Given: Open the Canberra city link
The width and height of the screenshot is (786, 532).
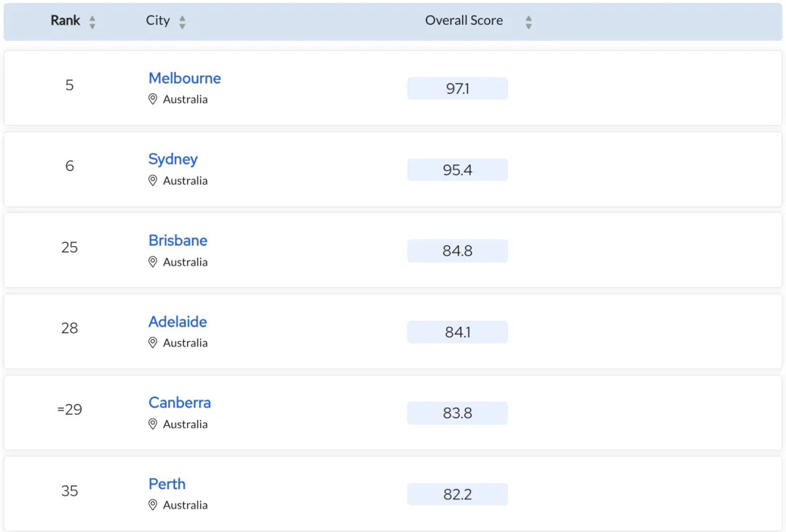Looking at the screenshot, I should point(180,403).
